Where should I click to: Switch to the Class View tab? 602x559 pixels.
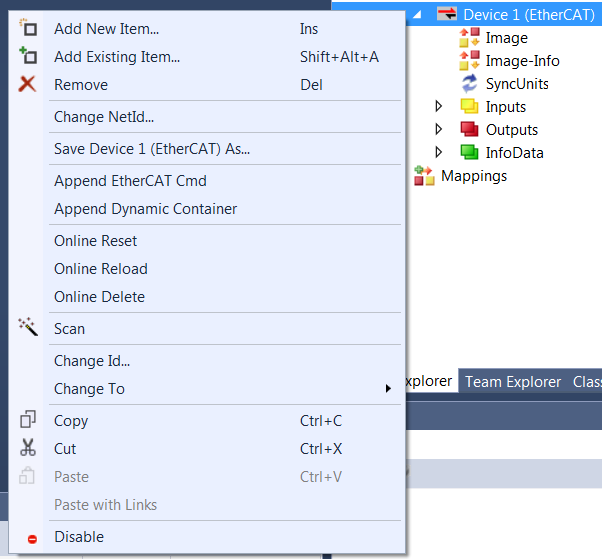click(587, 382)
